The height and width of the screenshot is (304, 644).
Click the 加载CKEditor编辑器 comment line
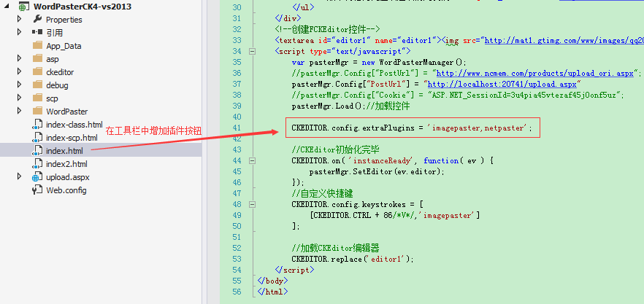pos(336,248)
